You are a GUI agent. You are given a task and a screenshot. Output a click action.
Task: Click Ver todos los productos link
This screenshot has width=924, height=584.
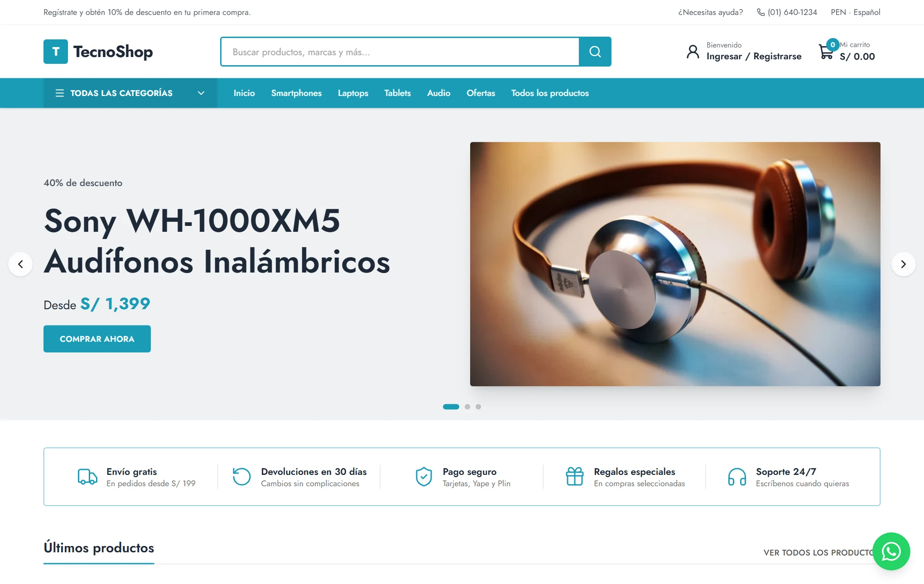click(818, 552)
